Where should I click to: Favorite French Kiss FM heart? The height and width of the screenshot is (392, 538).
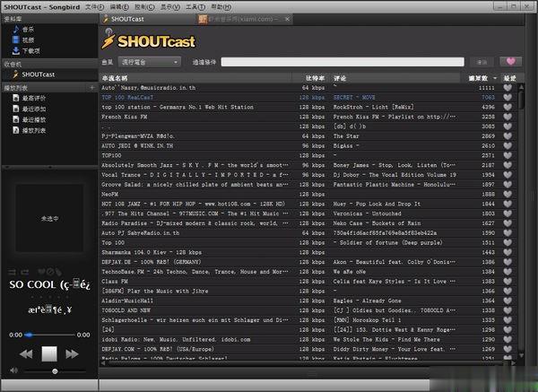(x=508, y=117)
